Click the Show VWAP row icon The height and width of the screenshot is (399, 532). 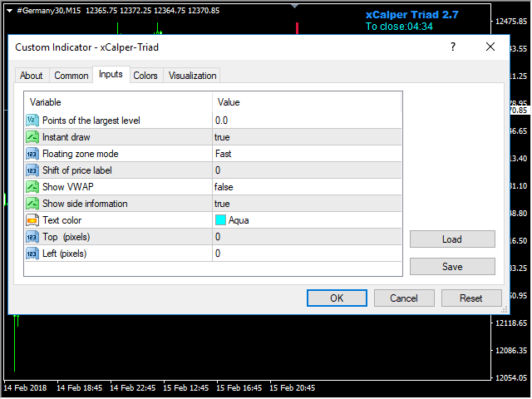[x=32, y=187]
